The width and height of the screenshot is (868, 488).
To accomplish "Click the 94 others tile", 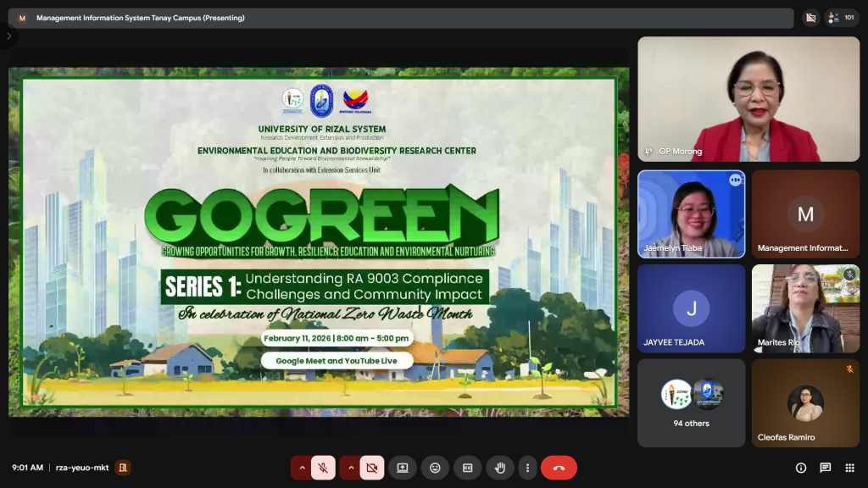I will click(x=691, y=402).
